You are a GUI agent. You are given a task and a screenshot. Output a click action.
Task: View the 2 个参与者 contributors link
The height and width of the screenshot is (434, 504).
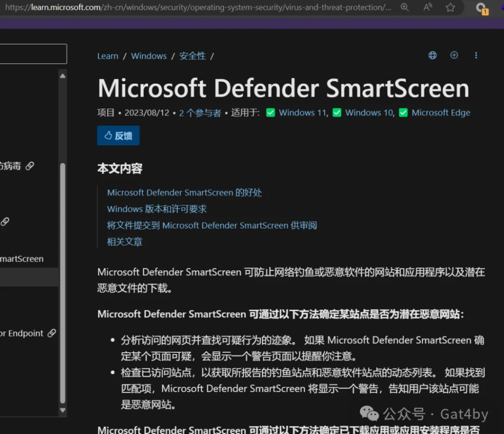click(x=200, y=113)
